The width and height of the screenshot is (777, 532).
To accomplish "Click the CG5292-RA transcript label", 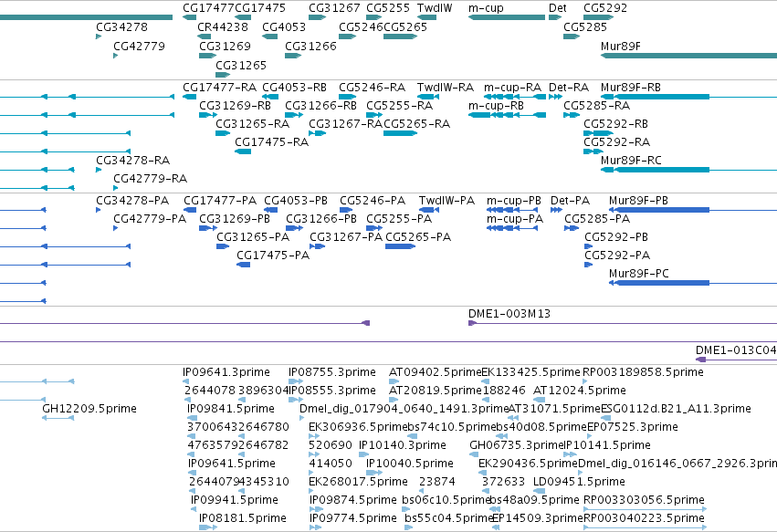I will (616, 141).
